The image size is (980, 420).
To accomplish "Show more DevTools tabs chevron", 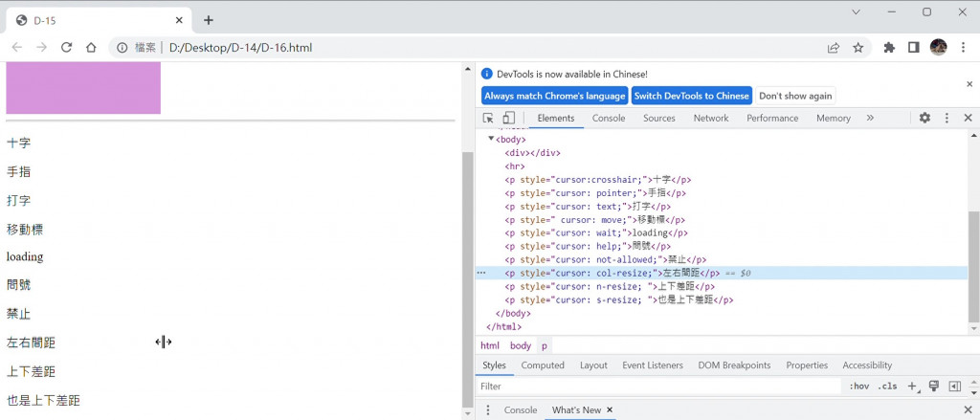I will point(870,118).
